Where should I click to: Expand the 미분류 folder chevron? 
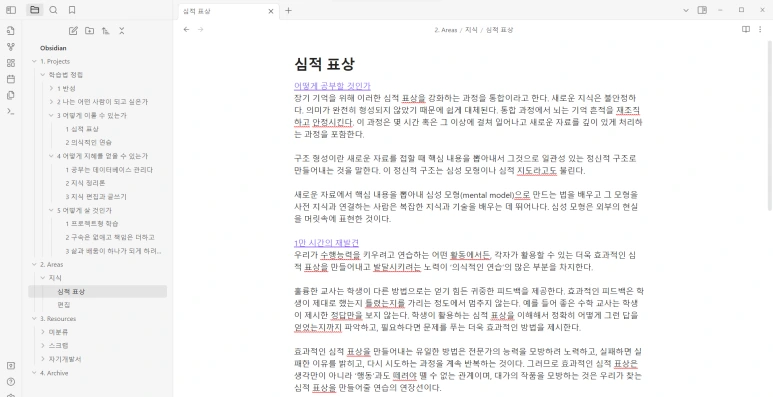coord(43,332)
